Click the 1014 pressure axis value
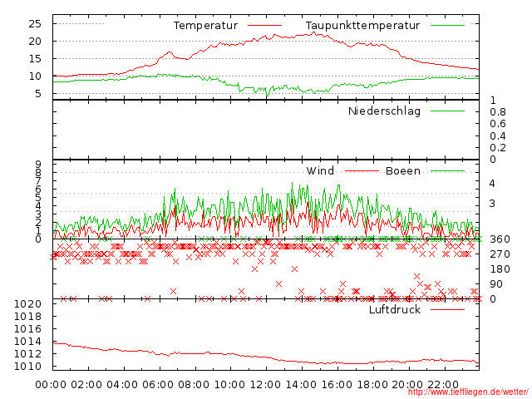 pos(27,342)
